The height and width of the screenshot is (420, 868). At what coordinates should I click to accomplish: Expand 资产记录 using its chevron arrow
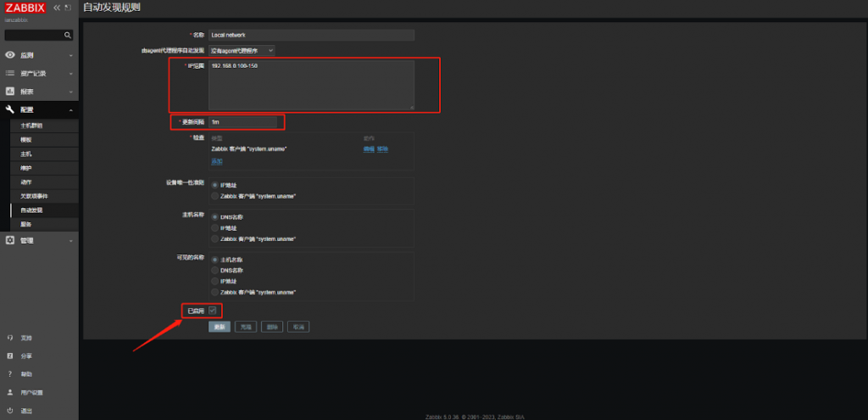[71, 74]
